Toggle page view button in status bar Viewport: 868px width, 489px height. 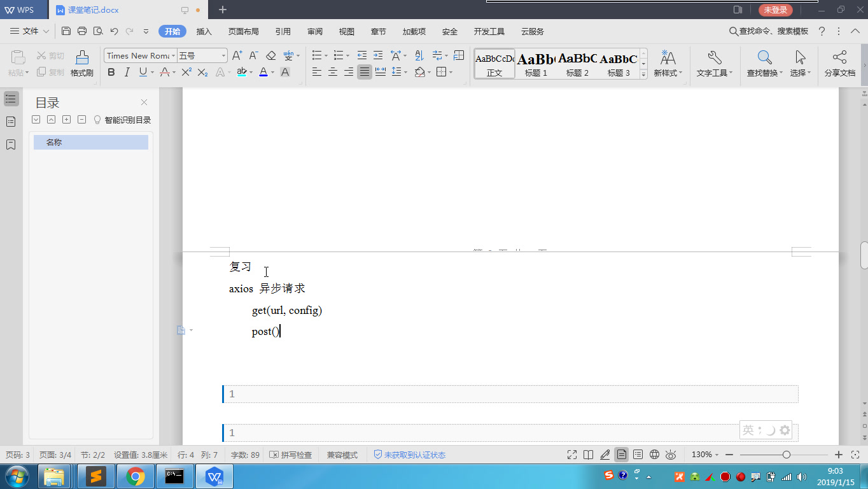pos(622,455)
